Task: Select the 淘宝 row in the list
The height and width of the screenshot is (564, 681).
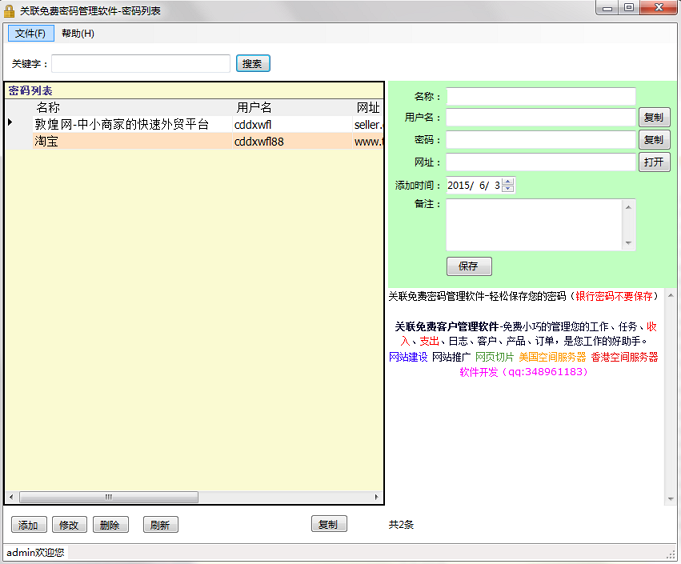Action: pos(194,141)
